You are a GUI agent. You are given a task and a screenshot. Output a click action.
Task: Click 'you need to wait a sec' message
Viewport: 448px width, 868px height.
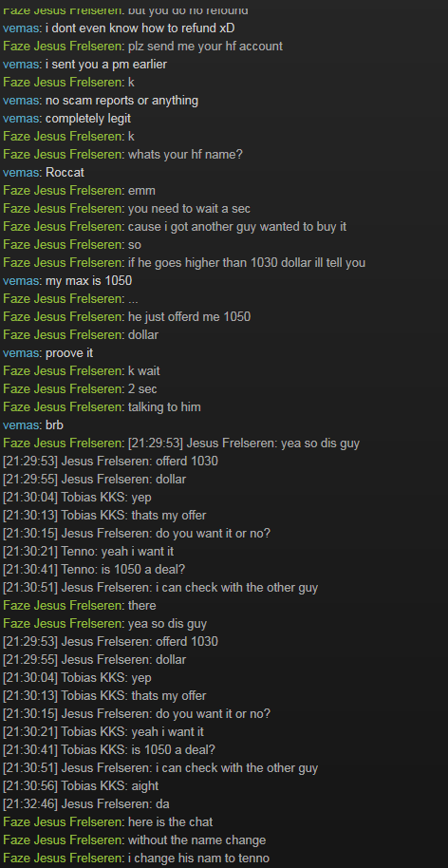pos(189,209)
